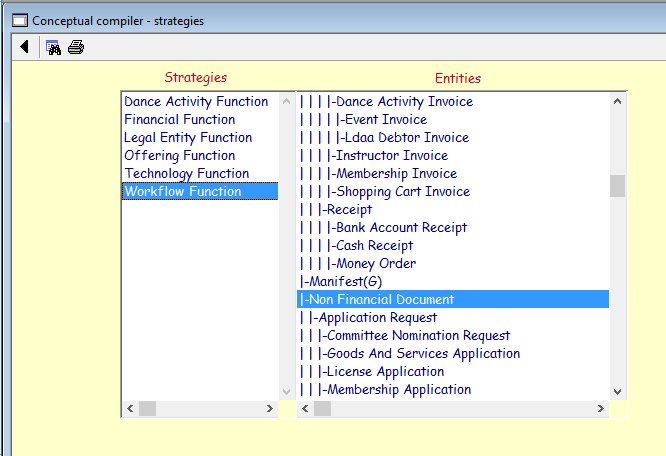This screenshot has width=666, height=456.
Task: Click the Application Request entity node
Action: click(x=377, y=318)
